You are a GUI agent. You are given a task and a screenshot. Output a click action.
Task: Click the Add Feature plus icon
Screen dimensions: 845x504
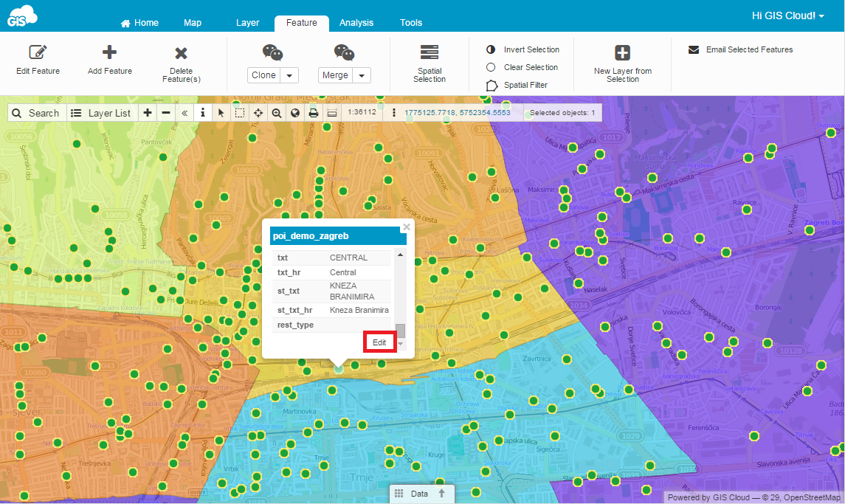[x=109, y=52]
